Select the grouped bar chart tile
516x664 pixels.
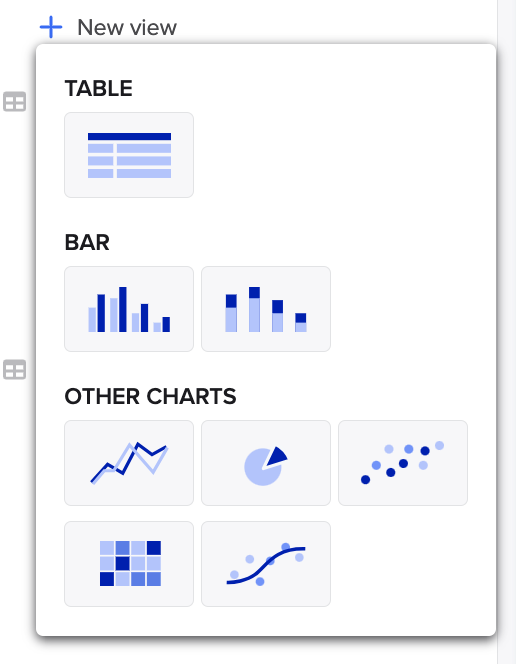(129, 309)
